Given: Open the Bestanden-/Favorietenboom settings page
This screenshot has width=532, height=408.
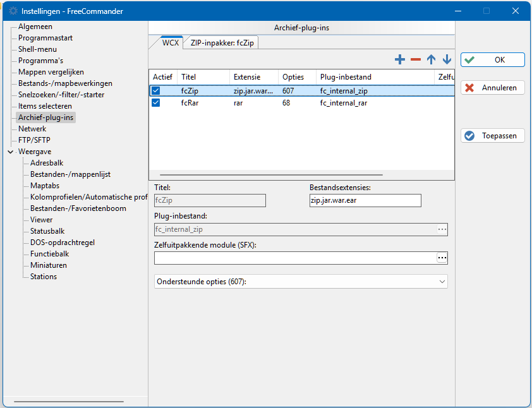Looking at the screenshot, I should click(x=78, y=208).
